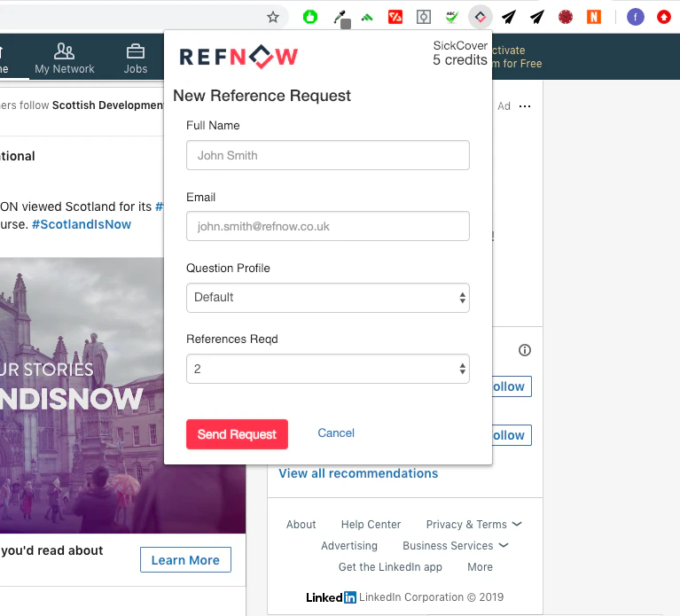Open the References Reqd dropdown
This screenshot has height=616, width=680.
(x=328, y=369)
